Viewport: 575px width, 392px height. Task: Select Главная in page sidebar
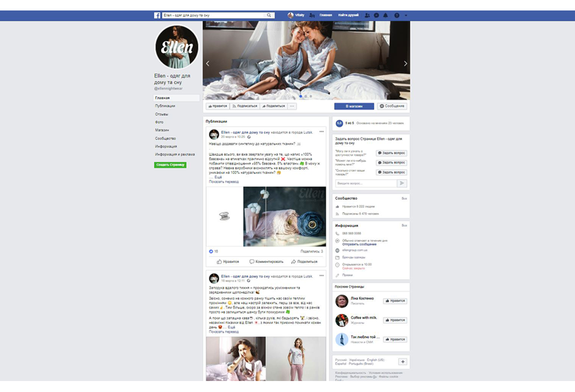point(176,98)
